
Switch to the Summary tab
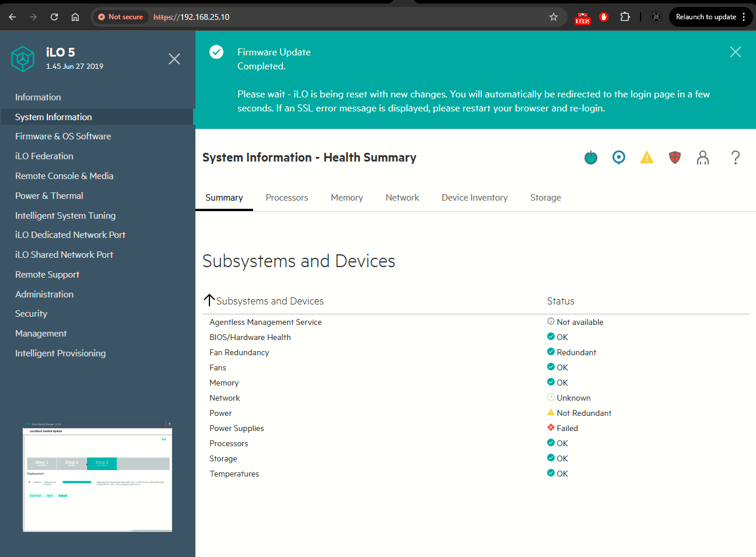[224, 198]
